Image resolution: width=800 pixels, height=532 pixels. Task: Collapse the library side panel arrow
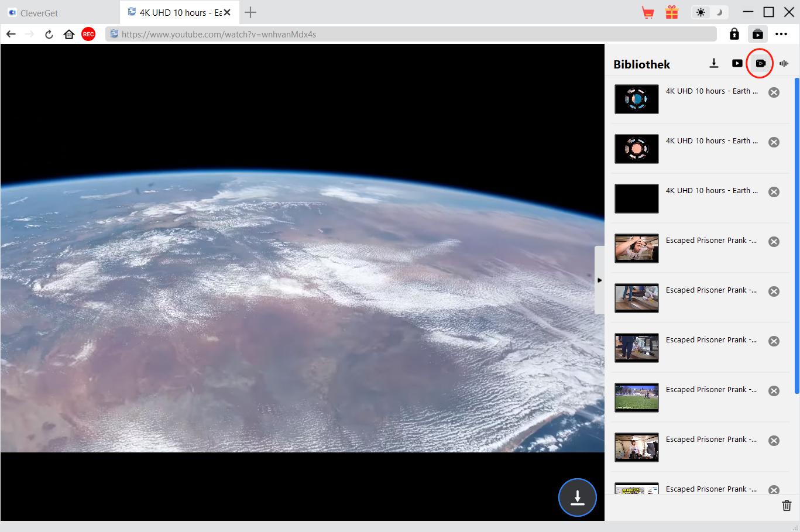[x=599, y=280]
